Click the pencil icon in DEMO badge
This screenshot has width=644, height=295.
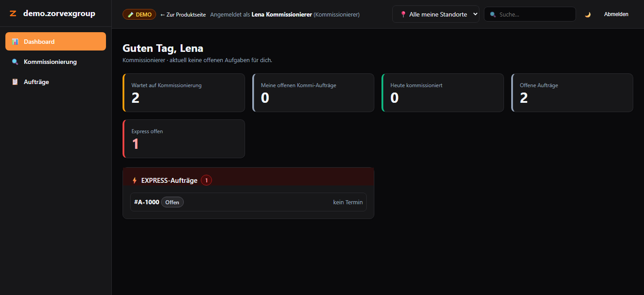coord(131,14)
